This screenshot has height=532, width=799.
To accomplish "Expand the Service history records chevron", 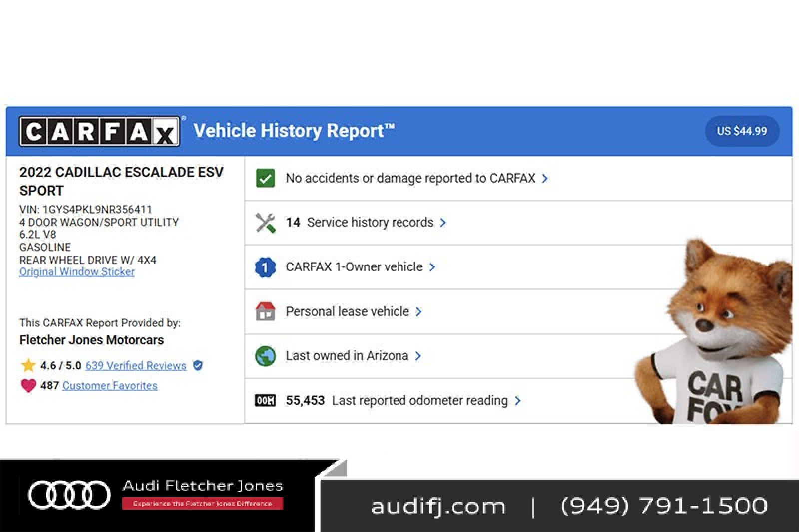I will [443, 223].
